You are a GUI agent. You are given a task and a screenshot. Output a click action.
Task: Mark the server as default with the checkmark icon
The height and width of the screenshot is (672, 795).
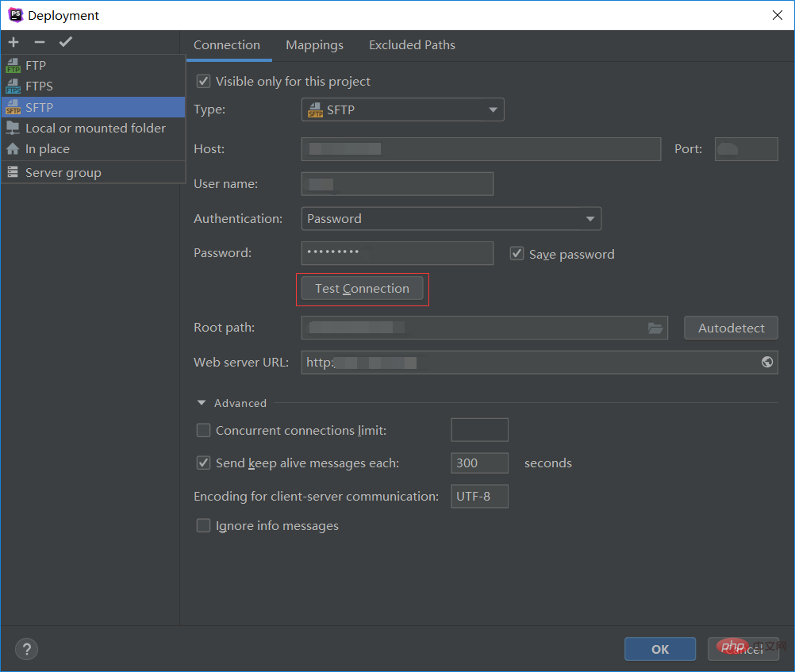click(66, 42)
